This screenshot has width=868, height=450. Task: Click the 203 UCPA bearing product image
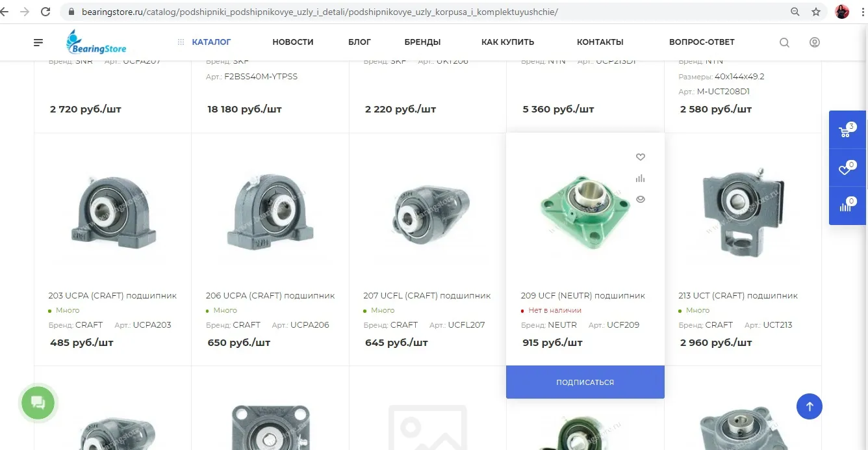point(112,211)
